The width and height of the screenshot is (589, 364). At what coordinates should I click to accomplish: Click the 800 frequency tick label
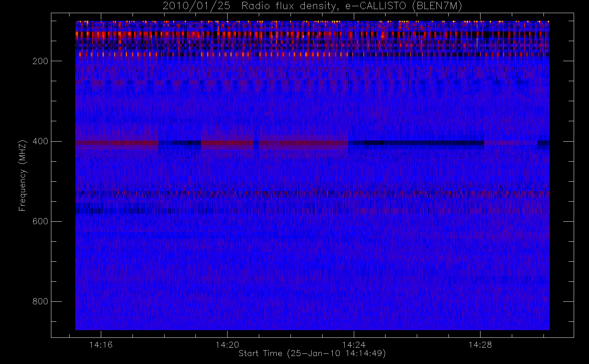pyautogui.click(x=40, y=301)
